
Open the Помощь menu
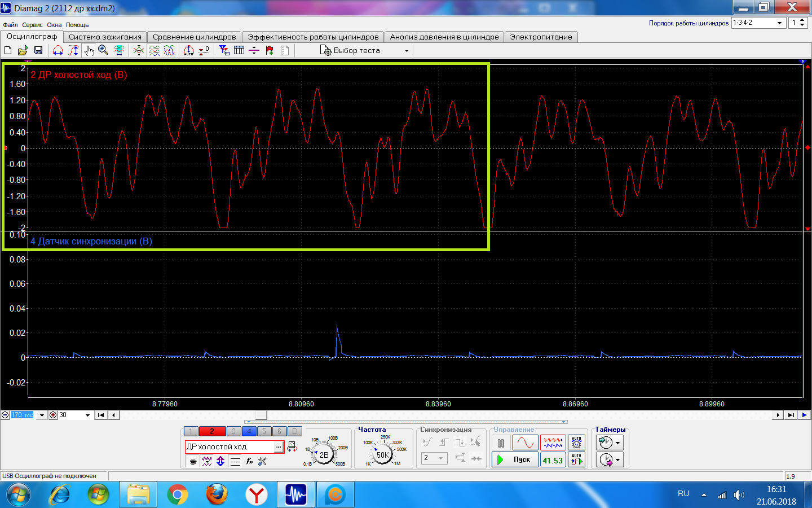[77, 25]
